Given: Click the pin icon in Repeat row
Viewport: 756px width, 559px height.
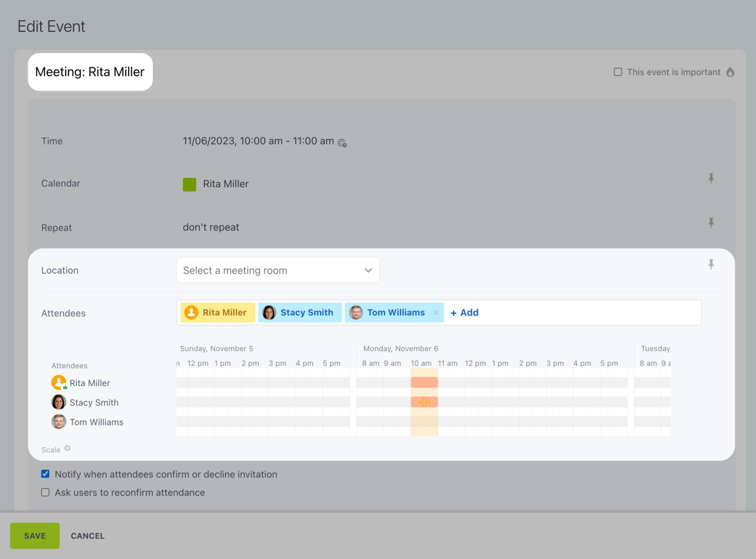Looking at the screenshot, I should coord(711,223).
